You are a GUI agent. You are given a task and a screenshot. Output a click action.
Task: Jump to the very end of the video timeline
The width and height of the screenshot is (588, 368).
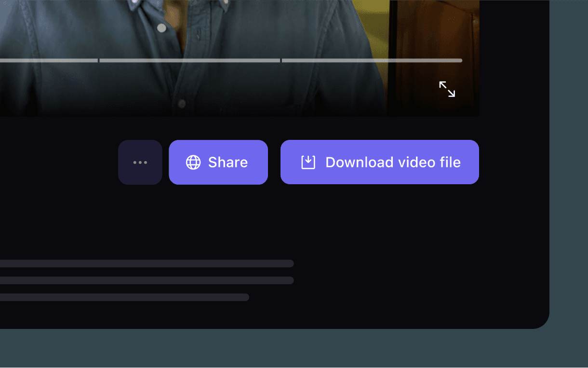pos(460,61)
